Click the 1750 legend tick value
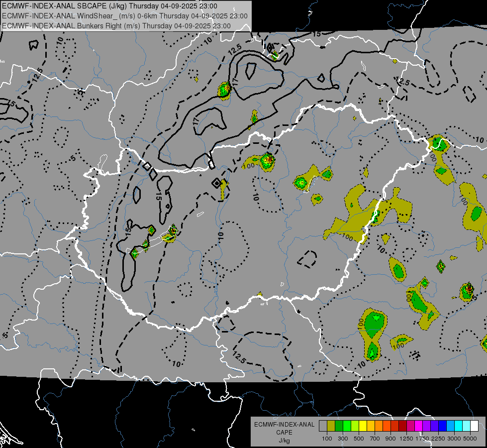Image resolution: width=487 pixels, height=448 pixels. (422, 439)
